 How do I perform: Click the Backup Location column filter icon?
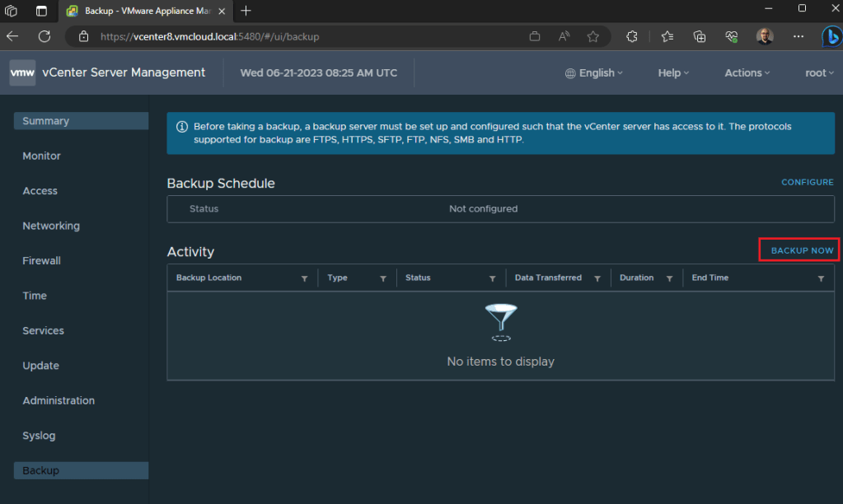(x=304, y=279)
